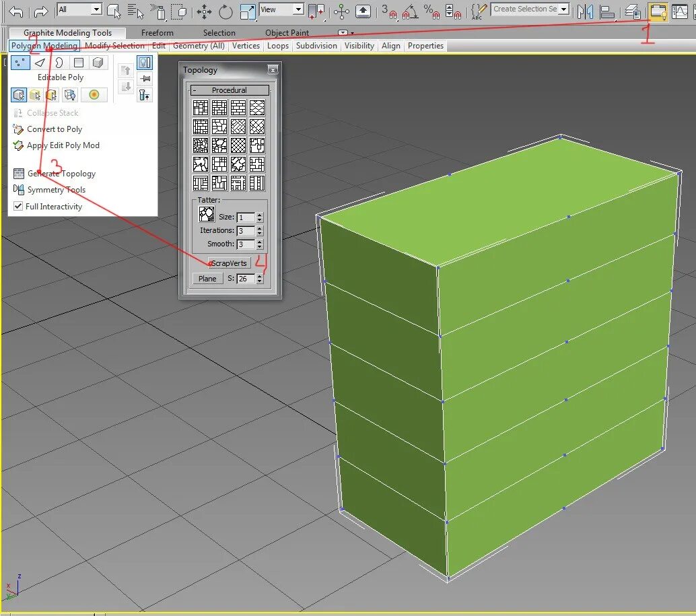Select the Graphite Modeling Tools tab
696x616 pixels.
[67, 33]
